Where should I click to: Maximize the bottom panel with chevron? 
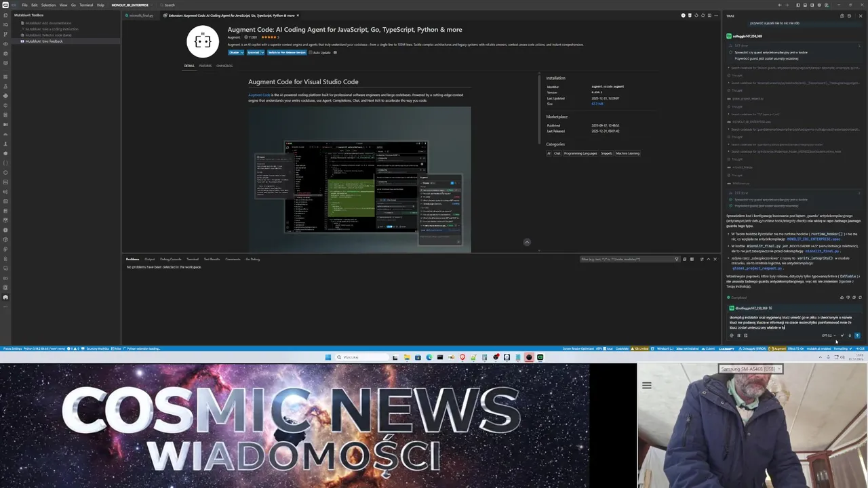point(708,259)
